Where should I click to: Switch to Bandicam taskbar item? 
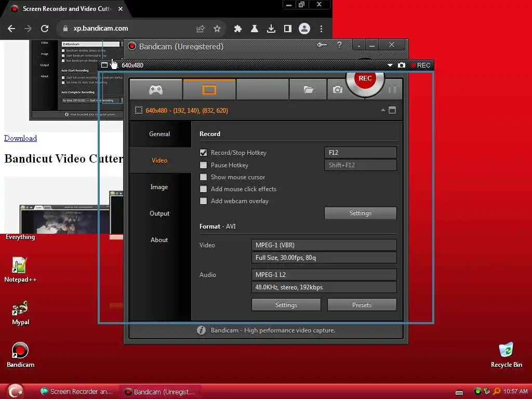coord(160,392)
